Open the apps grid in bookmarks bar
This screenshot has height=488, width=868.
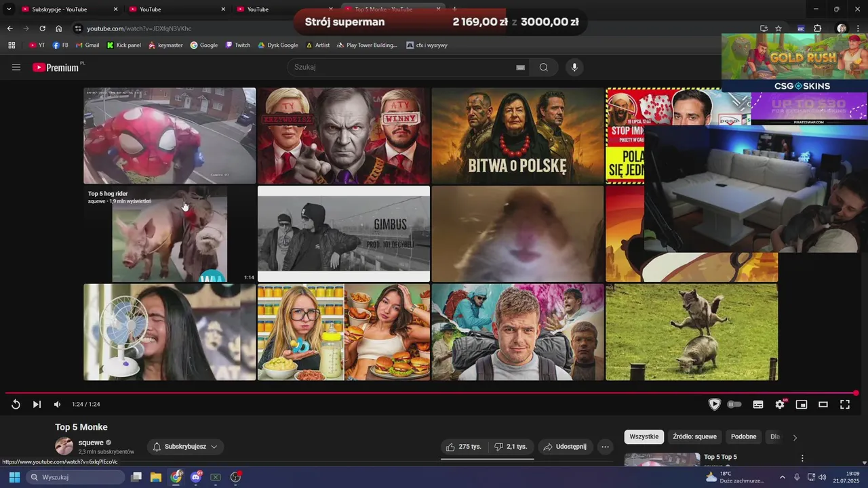(12, 45)
